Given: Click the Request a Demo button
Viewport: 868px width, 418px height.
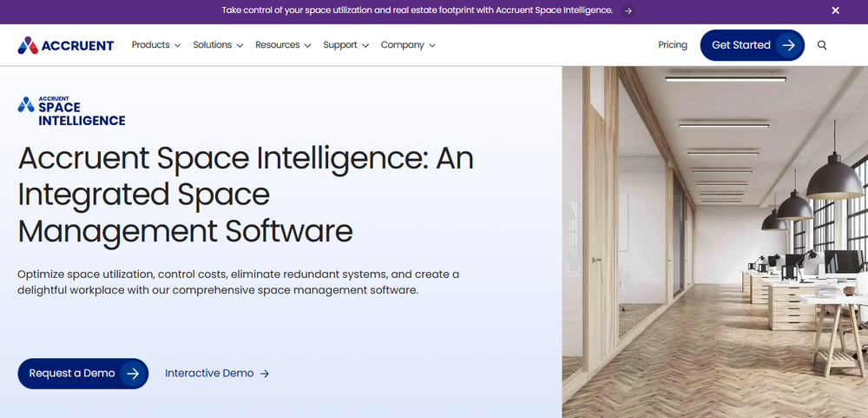Looking at the screenshot, I should coord(83,374).
